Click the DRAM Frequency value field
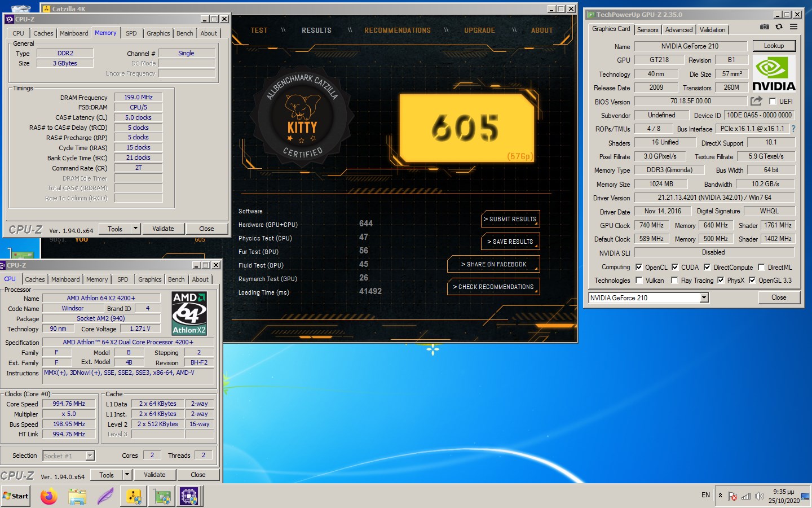Viewport: 812px width, 508px height. pyautogui.click(x=139, y=97)
